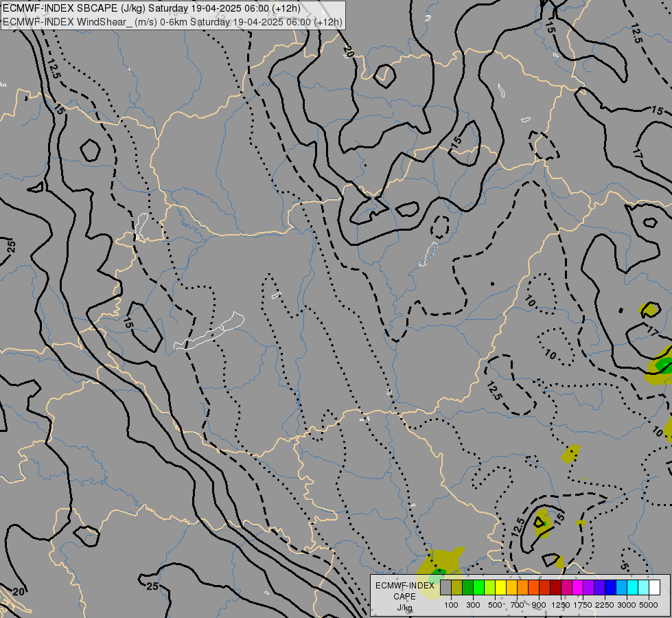Click the '900' legend tick label
The width and height of the screenshot is (672, 618).
(x=539, y=605)
